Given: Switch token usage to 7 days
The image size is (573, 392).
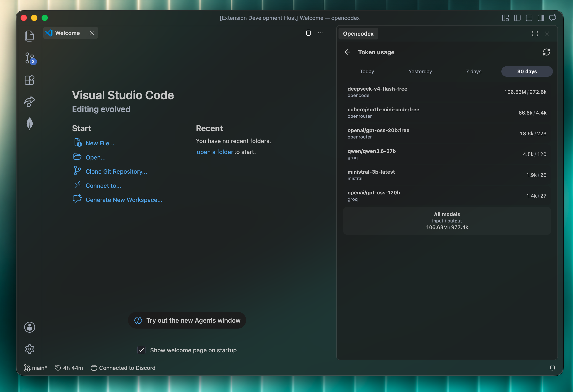Looking at the screenshot, I should click(473, 71).
